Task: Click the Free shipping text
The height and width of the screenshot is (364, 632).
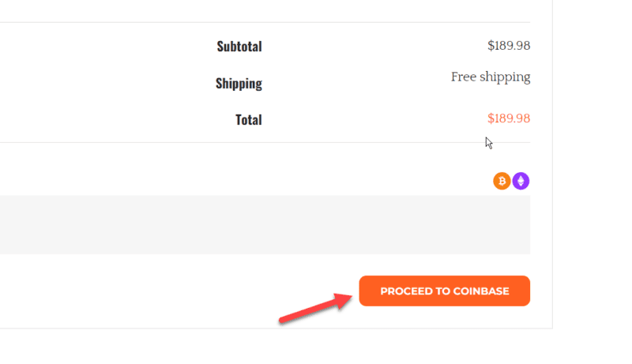Action: point(491,77)
